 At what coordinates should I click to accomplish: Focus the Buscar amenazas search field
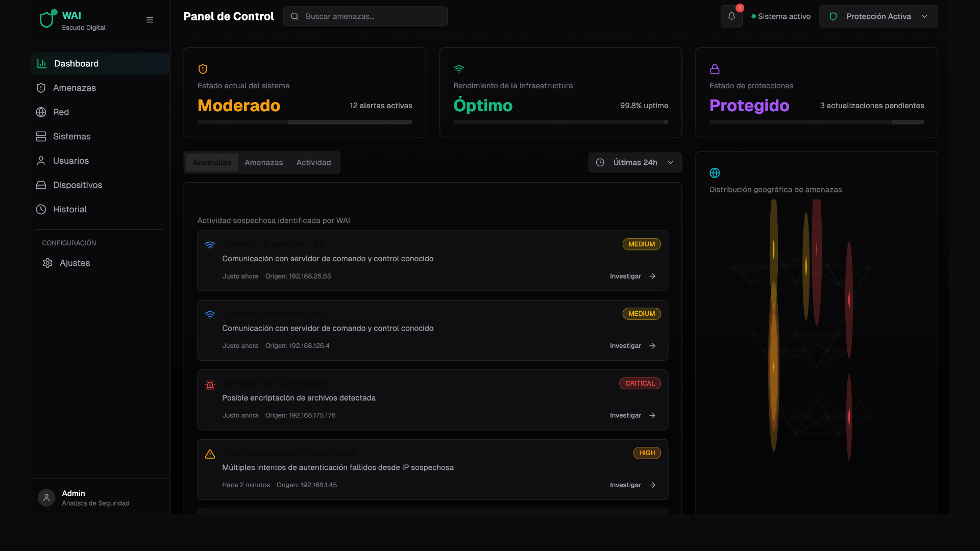pos(365,16)
